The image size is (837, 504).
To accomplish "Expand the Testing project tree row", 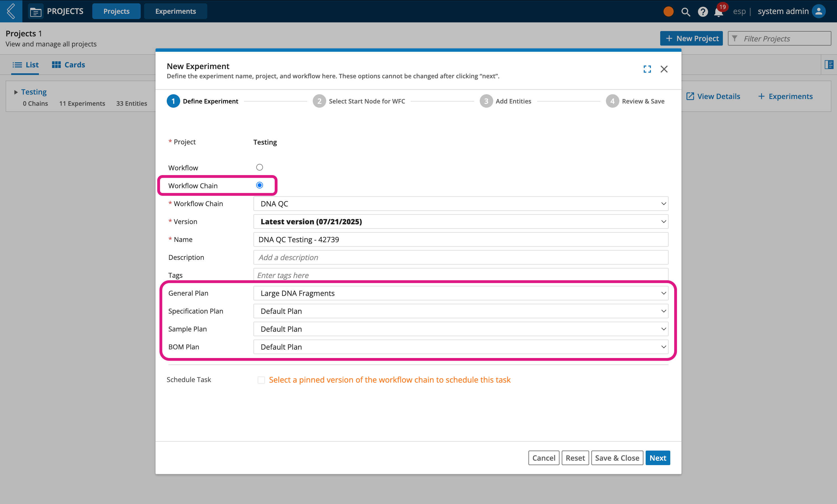I will (16, 92).
